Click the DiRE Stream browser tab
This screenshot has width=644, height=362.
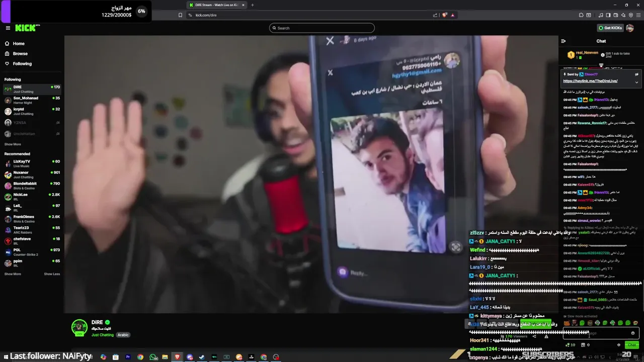pyautogui.click(x=216, y=5)
